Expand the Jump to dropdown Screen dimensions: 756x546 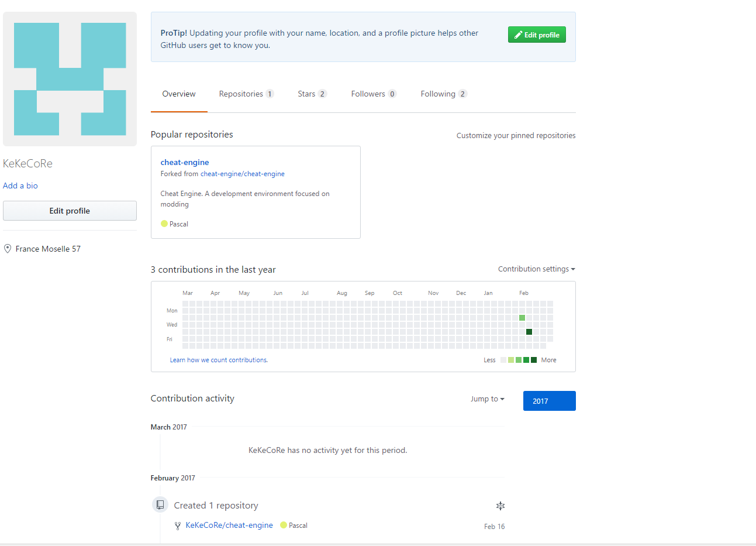click(x=488, y=399)
